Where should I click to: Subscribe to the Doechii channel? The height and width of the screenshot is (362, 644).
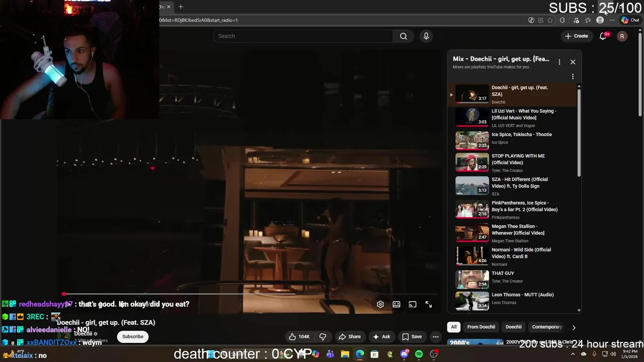pyautogui.click(x=133, y=336)
